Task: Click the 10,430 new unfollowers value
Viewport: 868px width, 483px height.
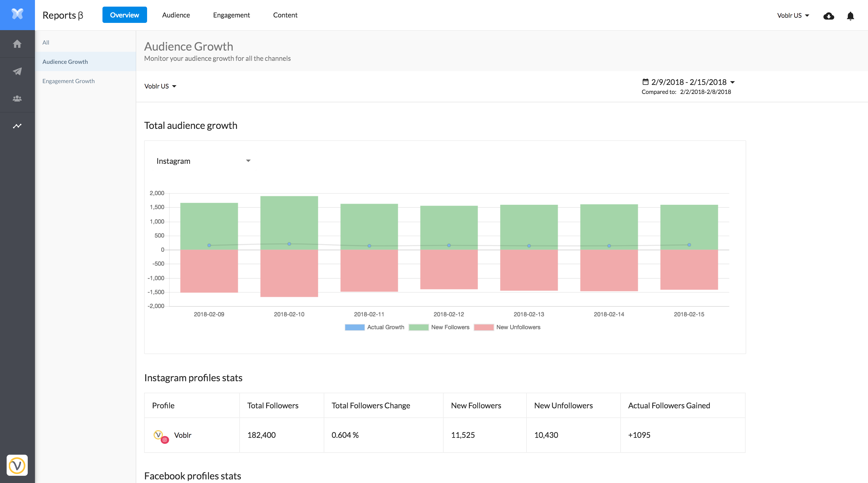Action: click(546, 435)
